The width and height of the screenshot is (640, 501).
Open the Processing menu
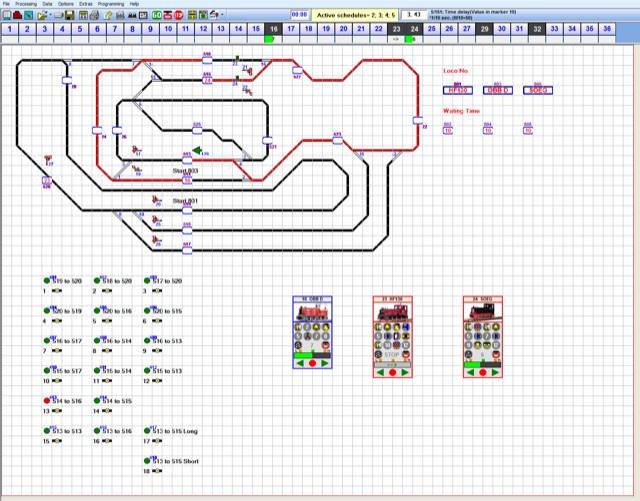(x=24, y=4)
